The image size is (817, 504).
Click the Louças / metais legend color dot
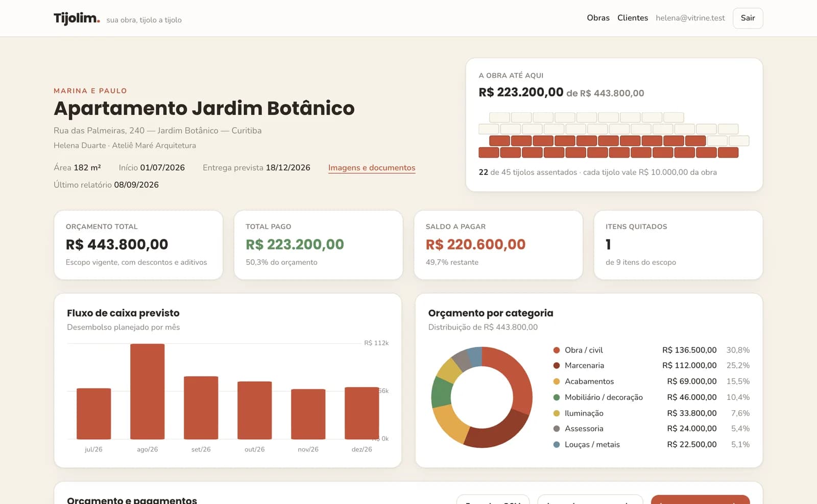click(x=557, y=444)
